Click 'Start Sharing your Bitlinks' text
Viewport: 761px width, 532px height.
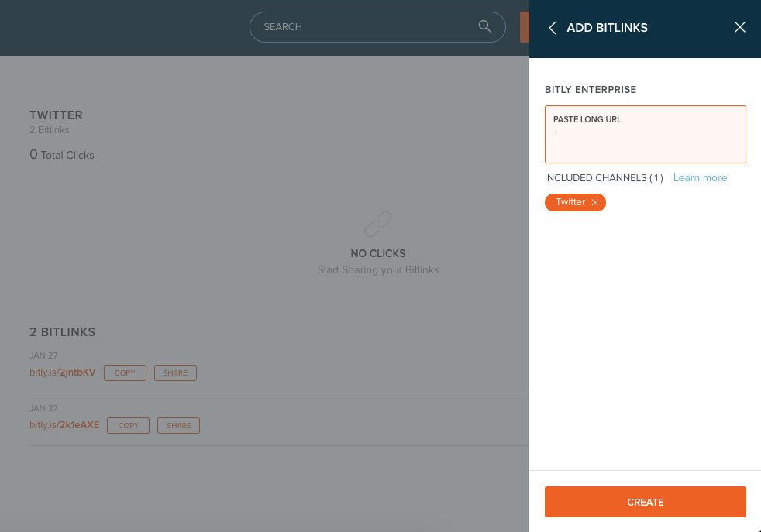tap(378, 270)
